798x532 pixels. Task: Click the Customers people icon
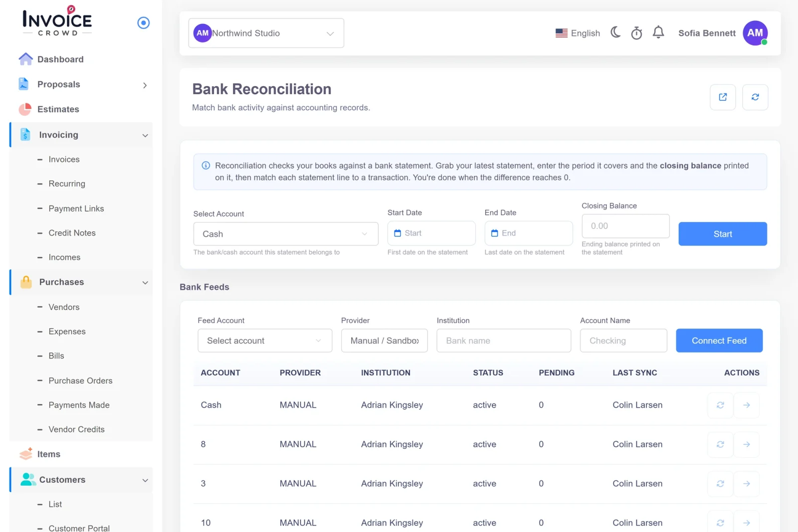pos(28,479)
